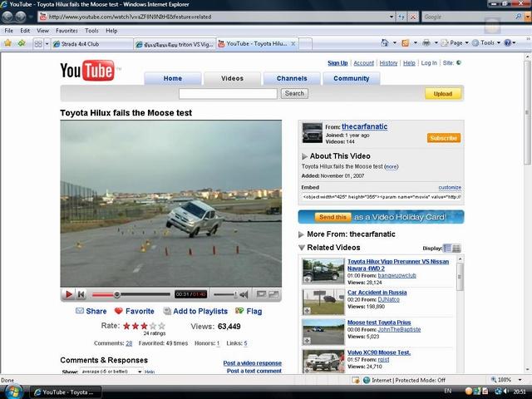Screen dimensions: 532x399
Task: Expand More From: thecarfanatic section
Action: tap(302, 234)
